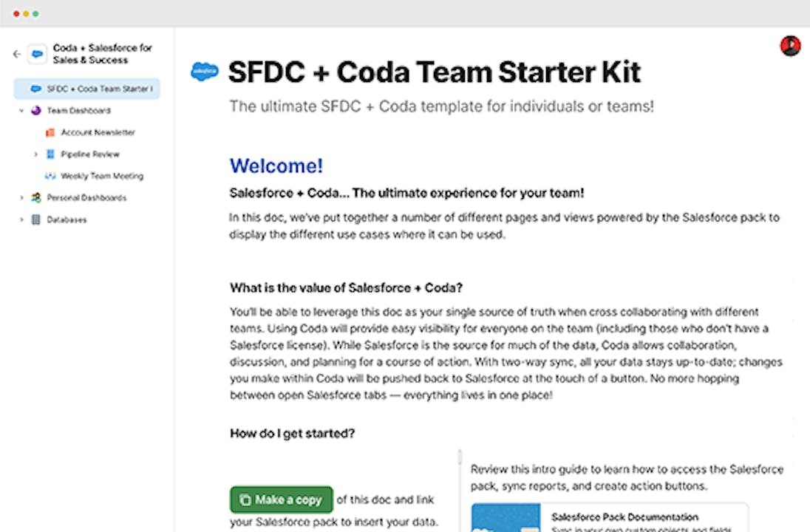The width and height of the screenshot is (810, 532).
Task: Click the Make a copy button
Action: click(x=282, y=499)
